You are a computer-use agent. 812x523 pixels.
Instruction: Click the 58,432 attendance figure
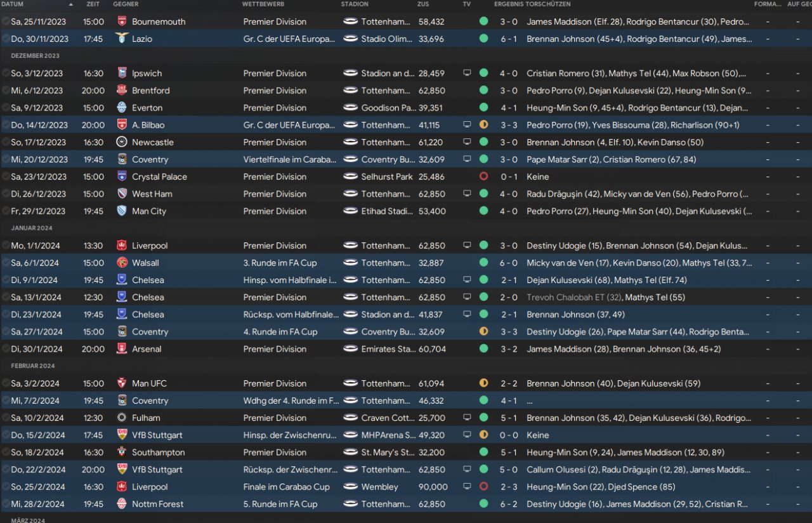[x=431, y=22]
